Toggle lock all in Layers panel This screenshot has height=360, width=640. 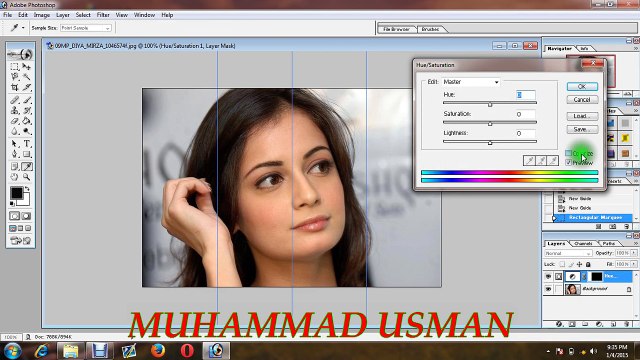[x=588, y=264]
